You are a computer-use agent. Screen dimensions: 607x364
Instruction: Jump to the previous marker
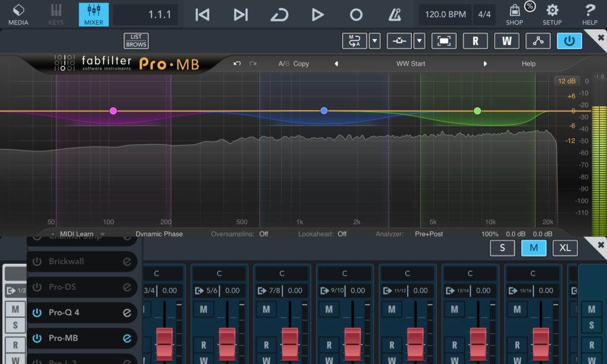point(202,15)
